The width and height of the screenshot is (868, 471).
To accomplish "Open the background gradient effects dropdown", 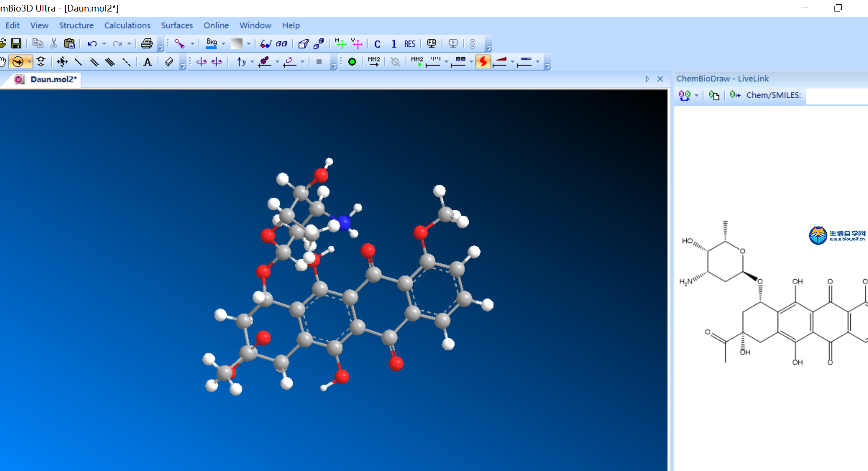I will click(x=248, y=44).
